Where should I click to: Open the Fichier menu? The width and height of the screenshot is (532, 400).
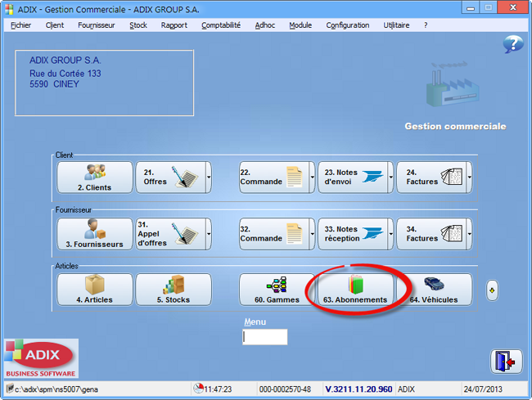point(20,25)
